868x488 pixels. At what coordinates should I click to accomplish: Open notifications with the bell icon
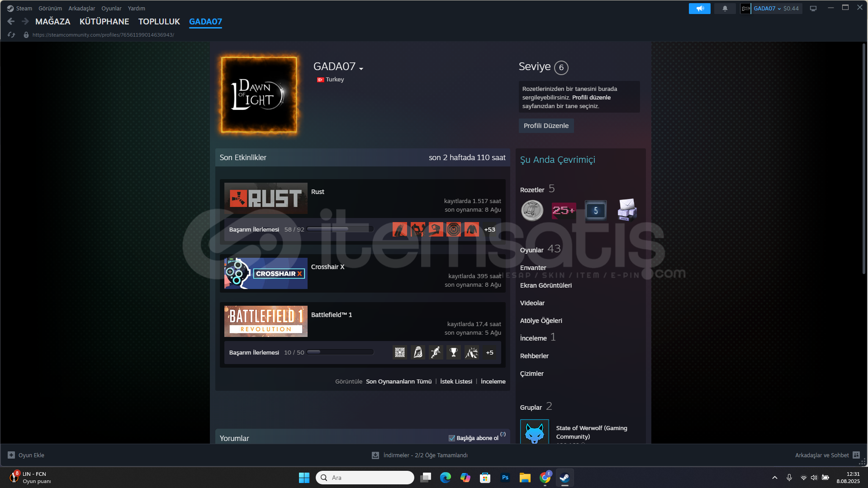725,9
